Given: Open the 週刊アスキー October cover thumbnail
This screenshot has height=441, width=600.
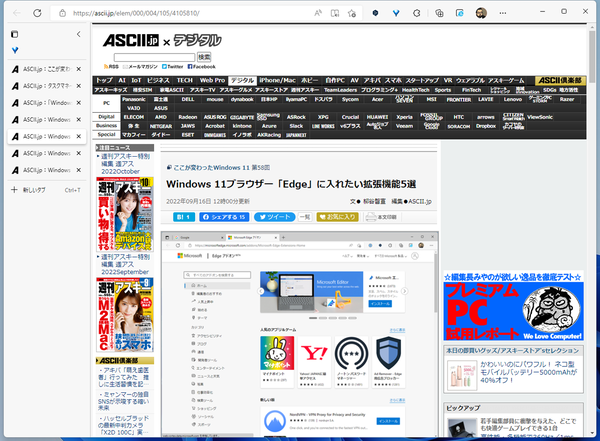Looking at the screenshot, I should pyautogui.click(x=125, y=214).
